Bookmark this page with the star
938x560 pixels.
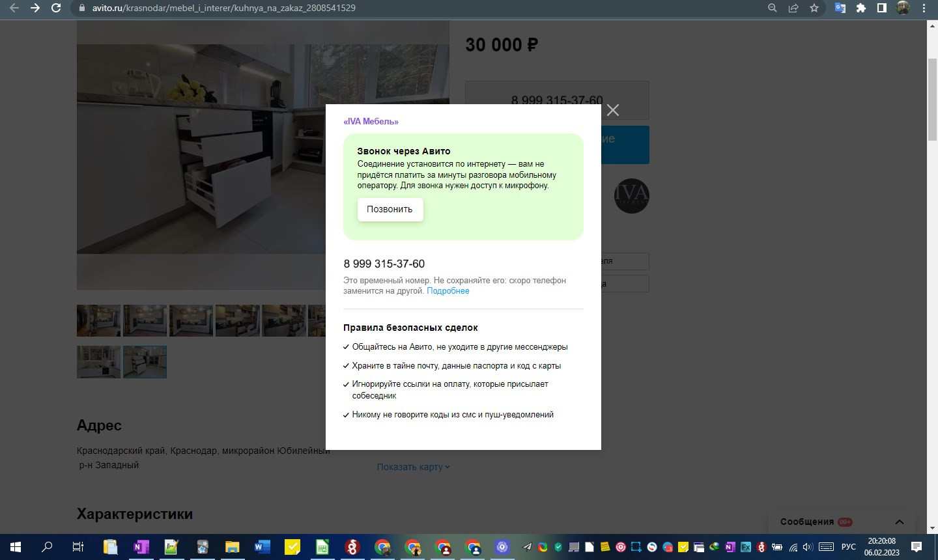point(814,8)
